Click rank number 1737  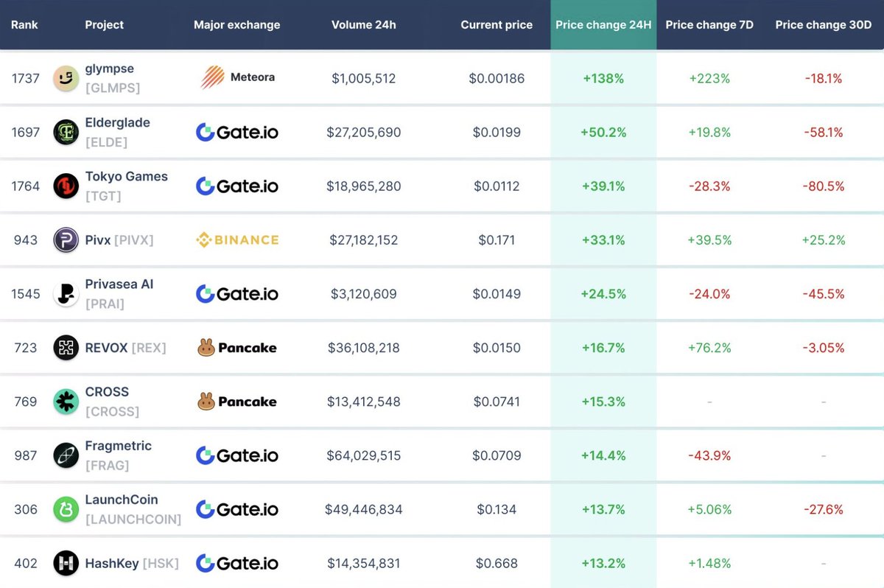[25, 78]
